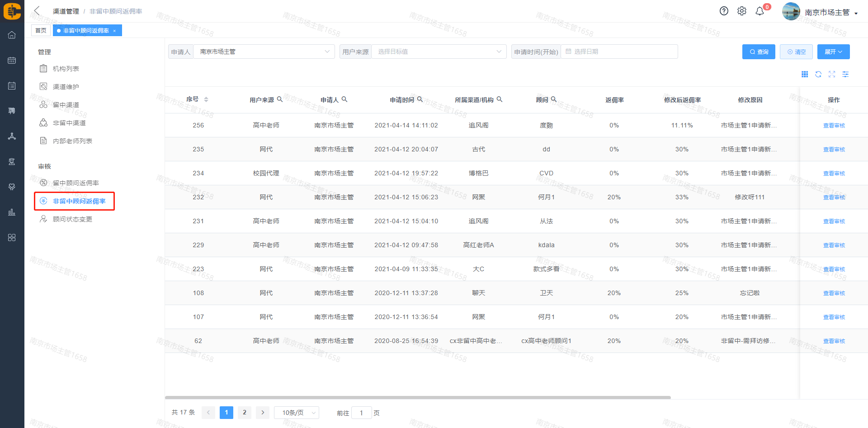868x428 pixels.
Task: Click search icon next to 用户来源 column
Action: pyautogui.click(x=280, y=99)
